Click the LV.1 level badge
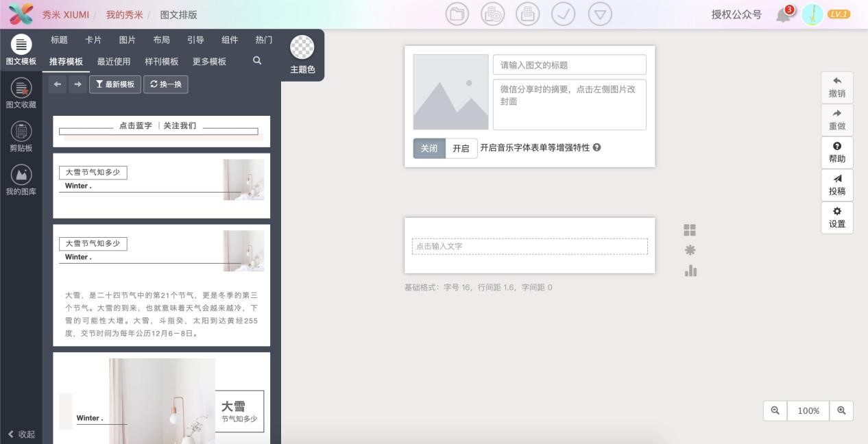This screenshot has width=868, height=444. [x=839, y=14]
